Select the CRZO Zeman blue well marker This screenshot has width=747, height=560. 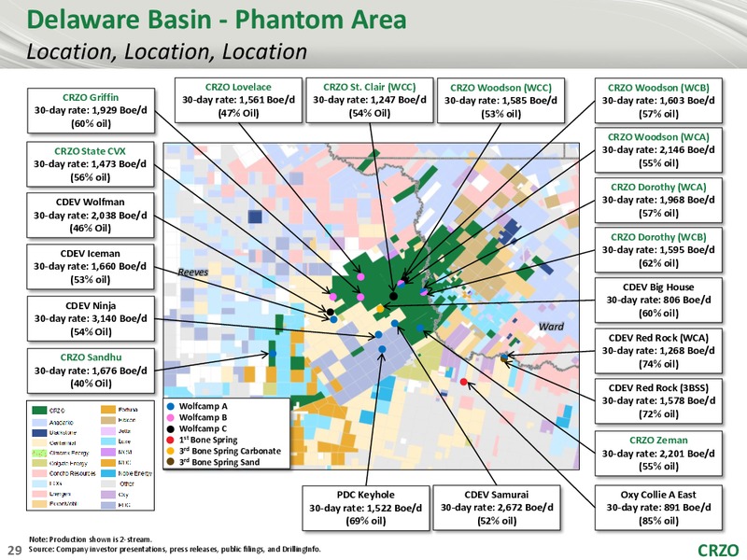tap(419, 328)
